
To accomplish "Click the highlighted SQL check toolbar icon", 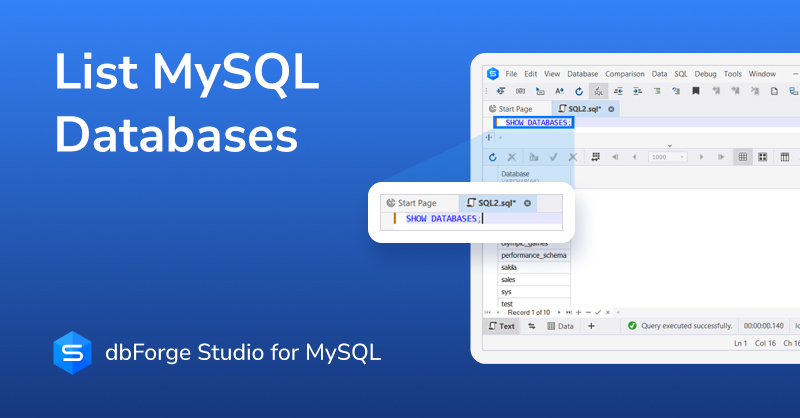I will [x=598, y=91].
